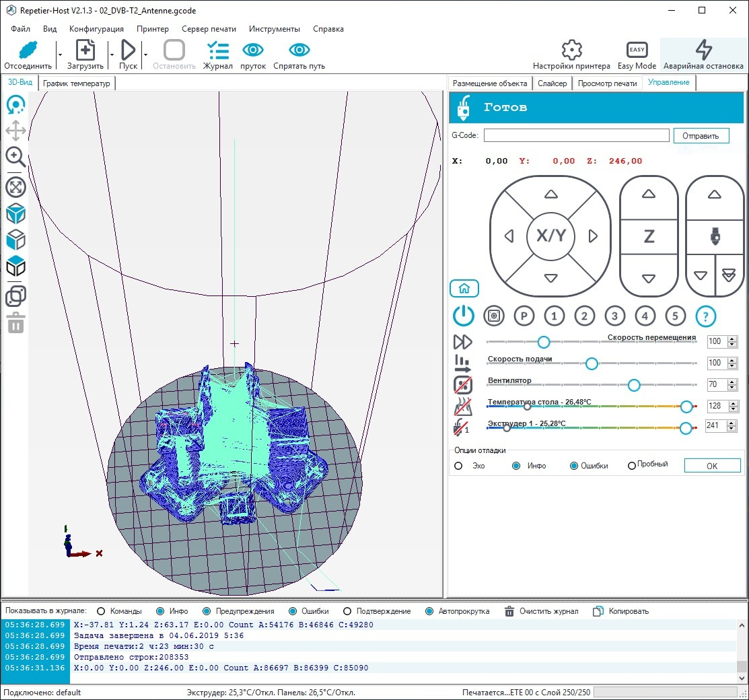Enable Команды filter in log options
The width and height of the screenshot is (749, 700).
(x=102, y=611)
